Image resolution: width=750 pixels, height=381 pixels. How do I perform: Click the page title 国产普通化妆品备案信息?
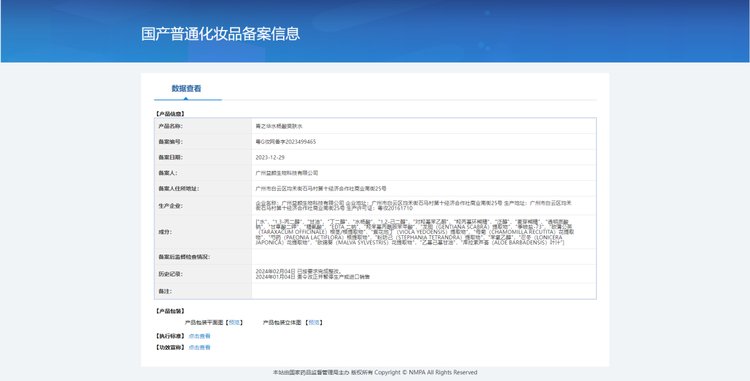pos(221,34)
